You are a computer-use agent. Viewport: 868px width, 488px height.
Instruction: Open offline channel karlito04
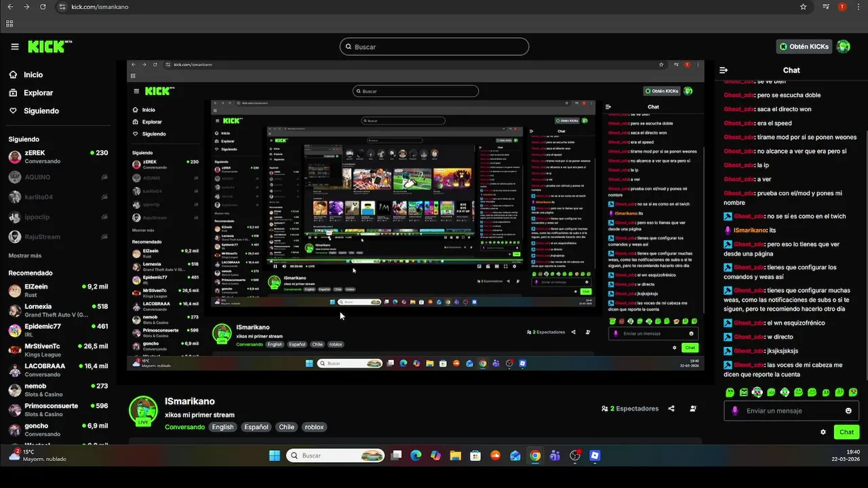pyautogui.click(x=58, y=197)
